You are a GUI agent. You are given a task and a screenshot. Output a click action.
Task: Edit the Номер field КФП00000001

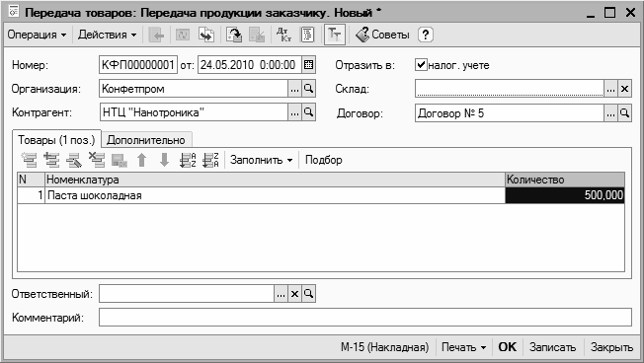pyautogui.click(x=138, y=65)
